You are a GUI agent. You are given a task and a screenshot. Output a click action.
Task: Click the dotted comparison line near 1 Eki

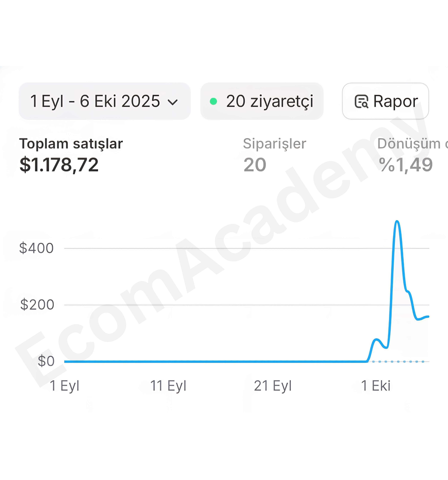[x=398, y=361]
